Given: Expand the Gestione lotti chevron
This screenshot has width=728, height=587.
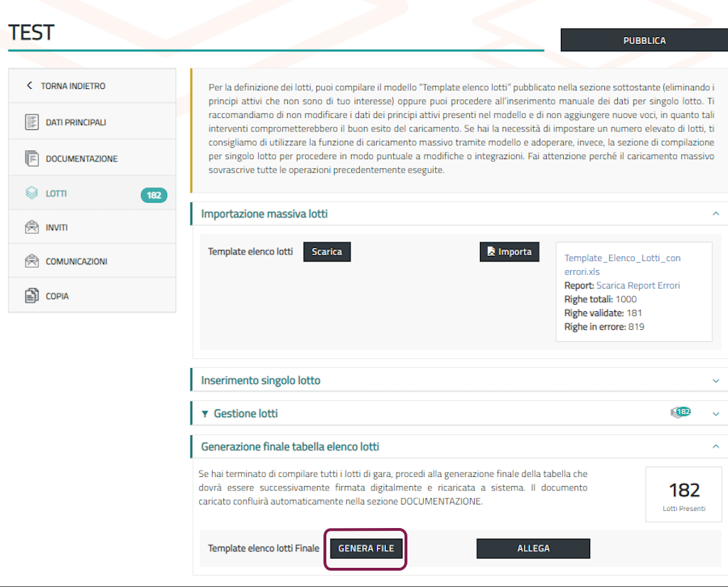Looking at the screenshot, I should [715, 414].
